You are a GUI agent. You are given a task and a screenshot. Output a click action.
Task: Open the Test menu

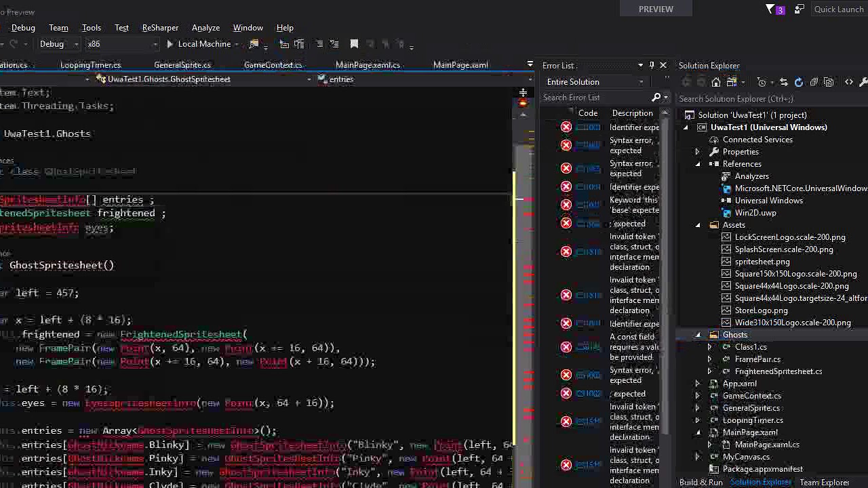click(x=121, y=28)
